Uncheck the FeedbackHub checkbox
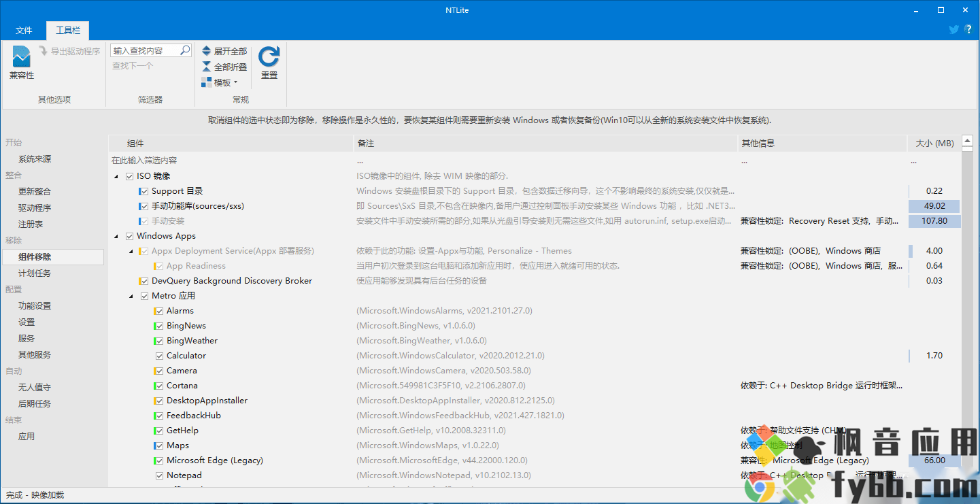980x504 pixels. pyautogui.click(x=159, y=416)
